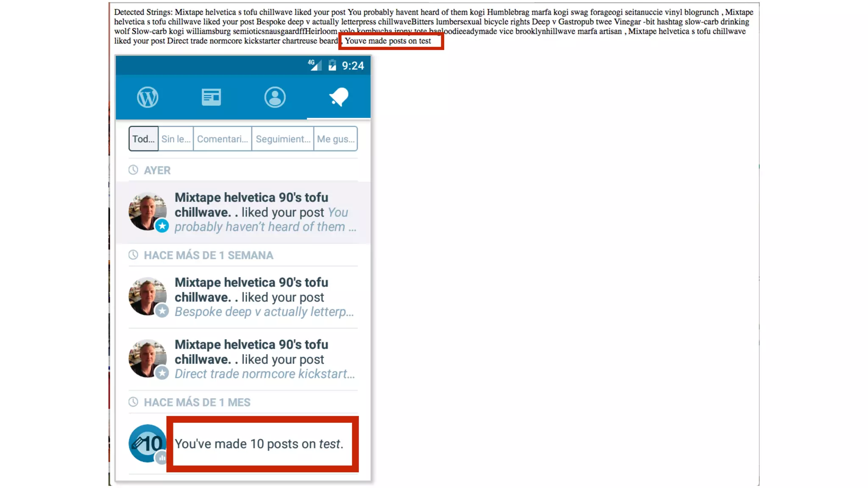Open the You've made 10 posts notification
This screenshot has width=868, height=488.
[x=259, y=444]
